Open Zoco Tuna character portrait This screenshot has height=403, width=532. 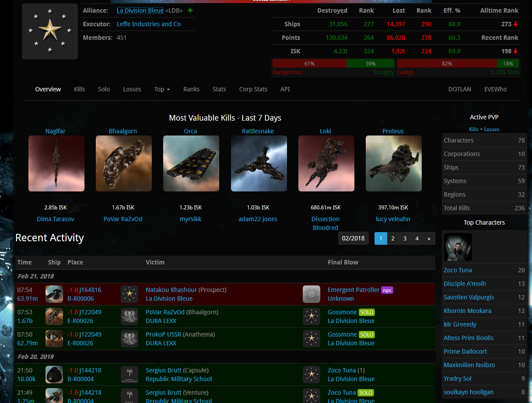(458, 247)
